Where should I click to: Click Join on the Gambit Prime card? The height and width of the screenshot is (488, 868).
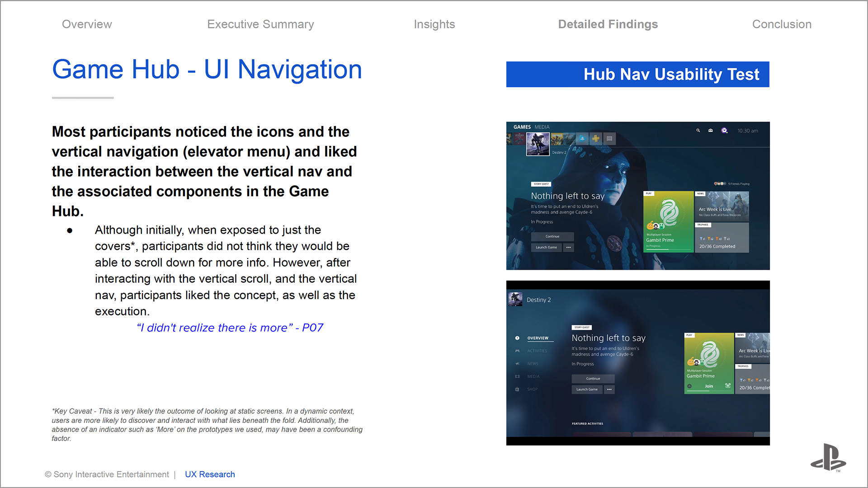[709, 386]
